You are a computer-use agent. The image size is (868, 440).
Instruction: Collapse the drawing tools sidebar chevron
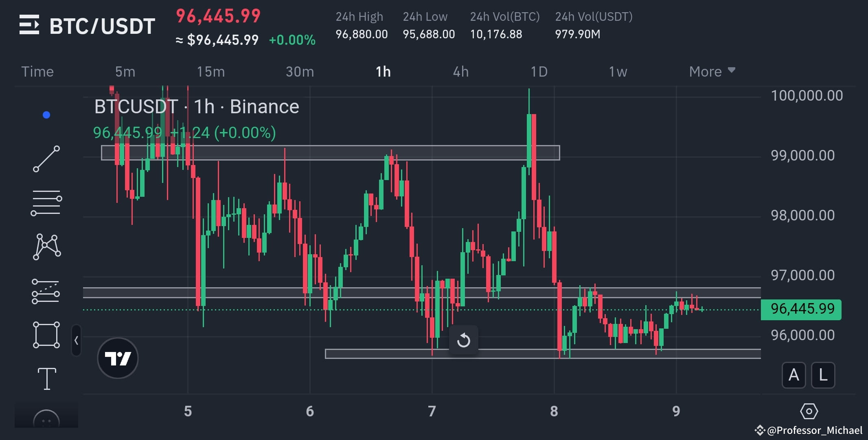[77, 340]
